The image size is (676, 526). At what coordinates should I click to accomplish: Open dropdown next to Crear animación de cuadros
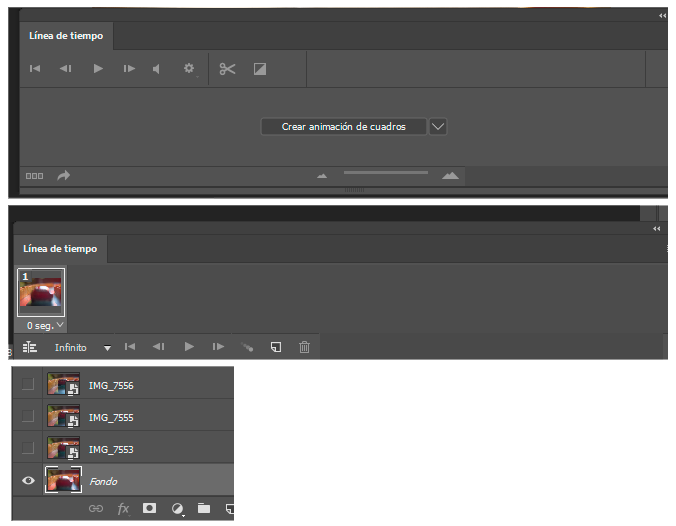[438, 127]
